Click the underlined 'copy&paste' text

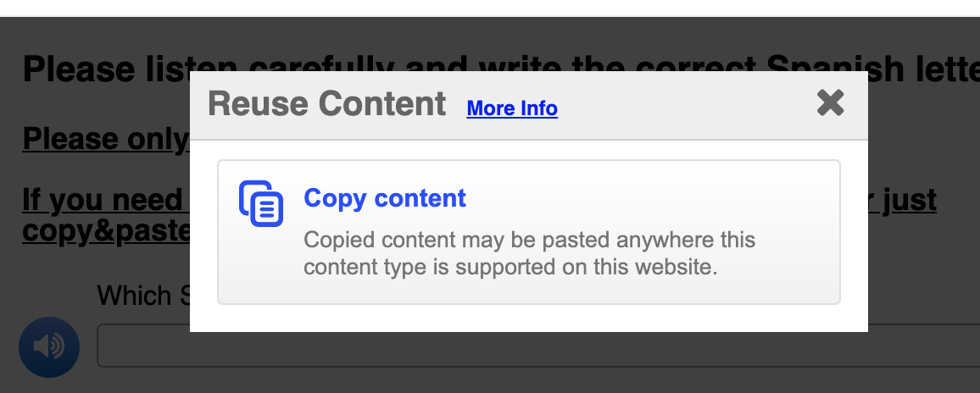pos(106,231)
